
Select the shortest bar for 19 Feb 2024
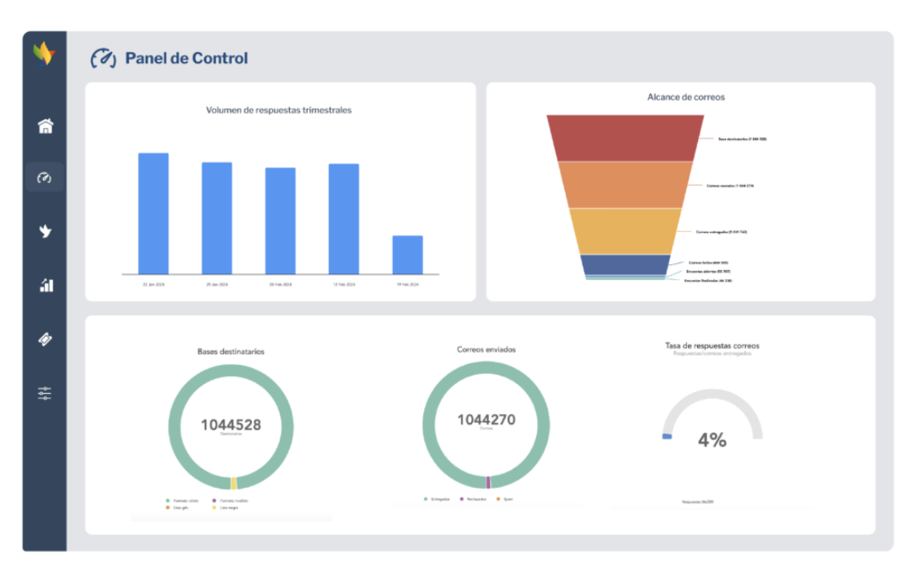tap(407, 255)
